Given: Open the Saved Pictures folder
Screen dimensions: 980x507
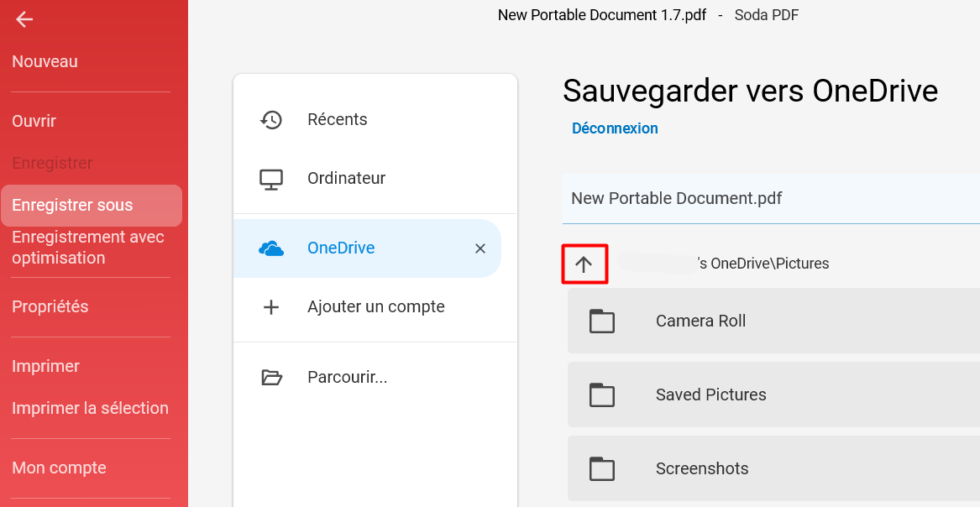Looking at the screenshot, I should point(773,395).
